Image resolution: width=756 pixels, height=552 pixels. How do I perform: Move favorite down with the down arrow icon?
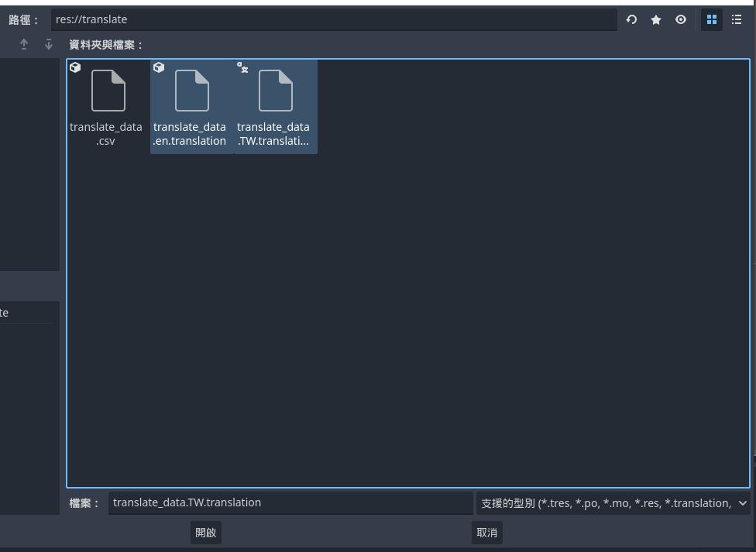pos(48,45)
